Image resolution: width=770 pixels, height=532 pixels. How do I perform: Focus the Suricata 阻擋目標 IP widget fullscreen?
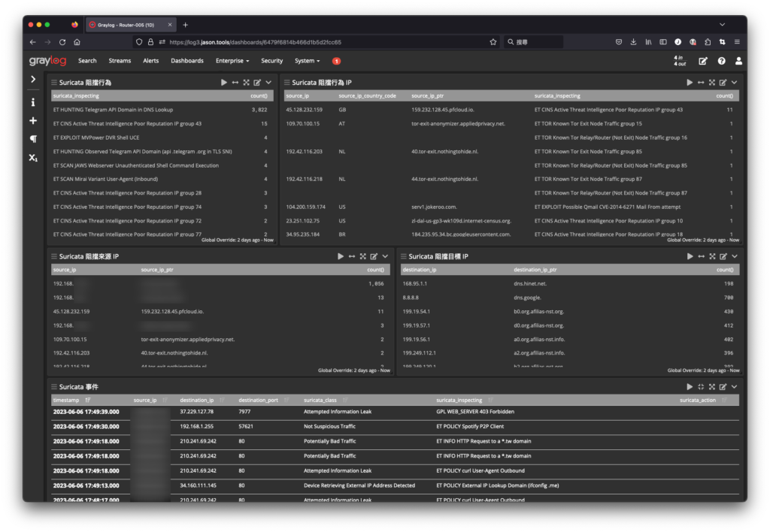712,256
